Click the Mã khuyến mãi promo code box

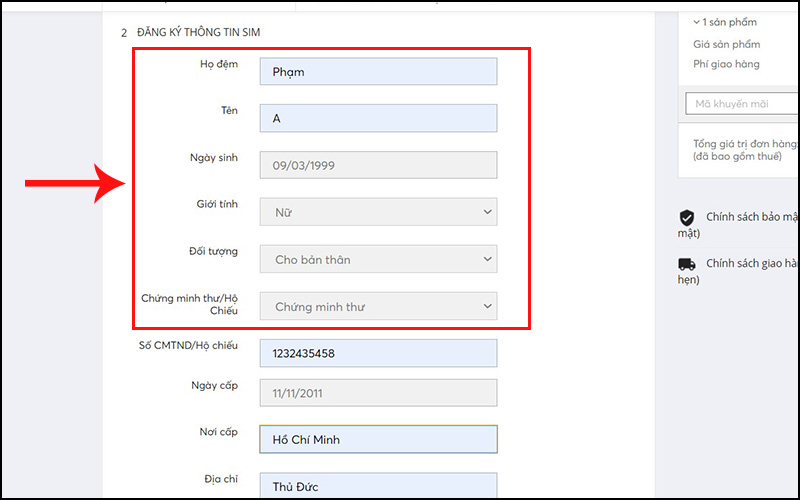(742, 104)
